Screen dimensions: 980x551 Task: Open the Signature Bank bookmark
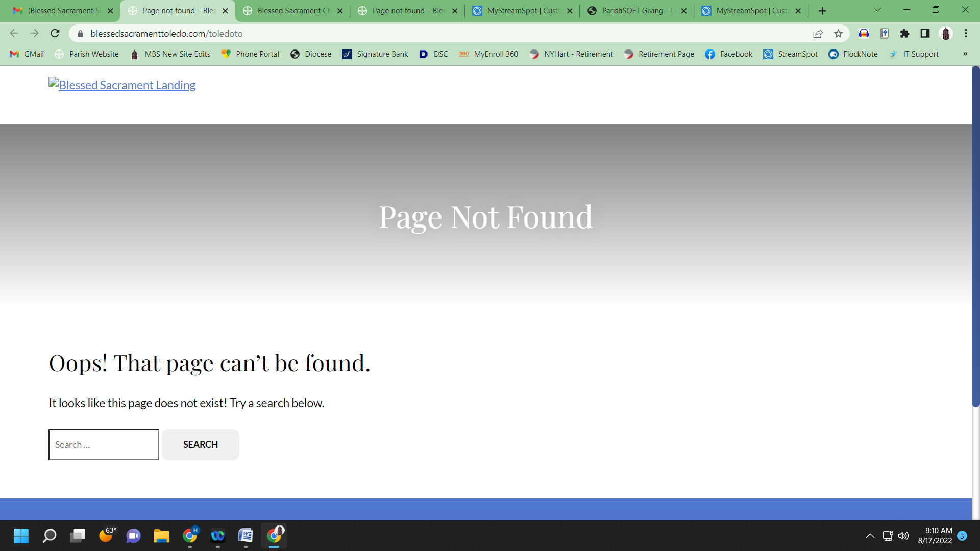point(375,54)
